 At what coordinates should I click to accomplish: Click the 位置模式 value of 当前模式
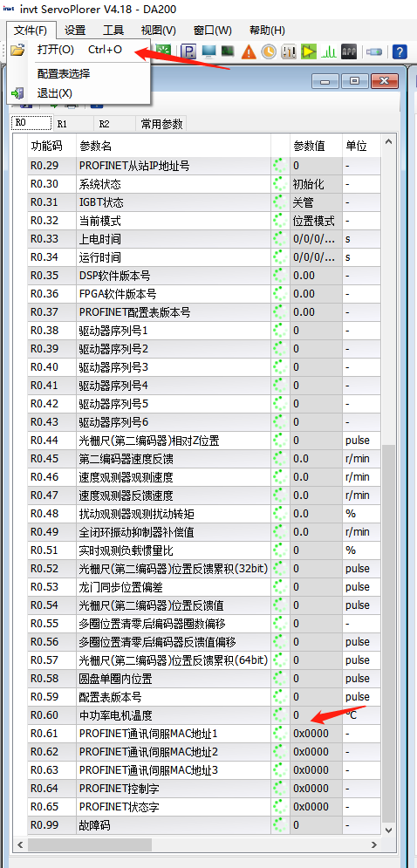(x=314, y=221)
